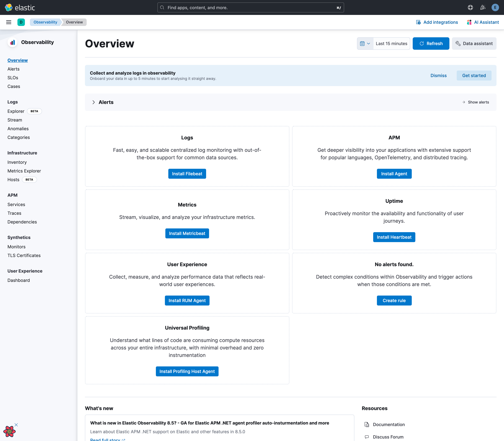Open Stream under Logs navigation
Screen dimensions: 504x441
pos(14,120)
